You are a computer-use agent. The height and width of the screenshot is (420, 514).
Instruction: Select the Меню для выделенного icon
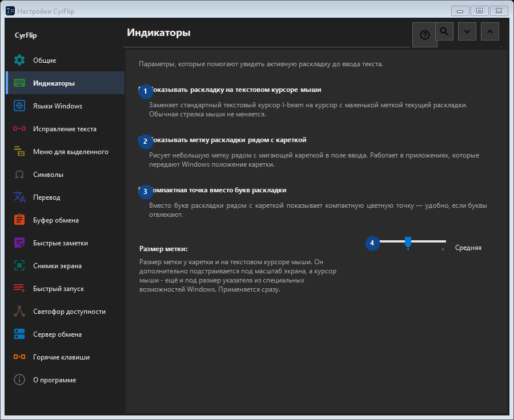pyautogui.click(x=19, y=151)
